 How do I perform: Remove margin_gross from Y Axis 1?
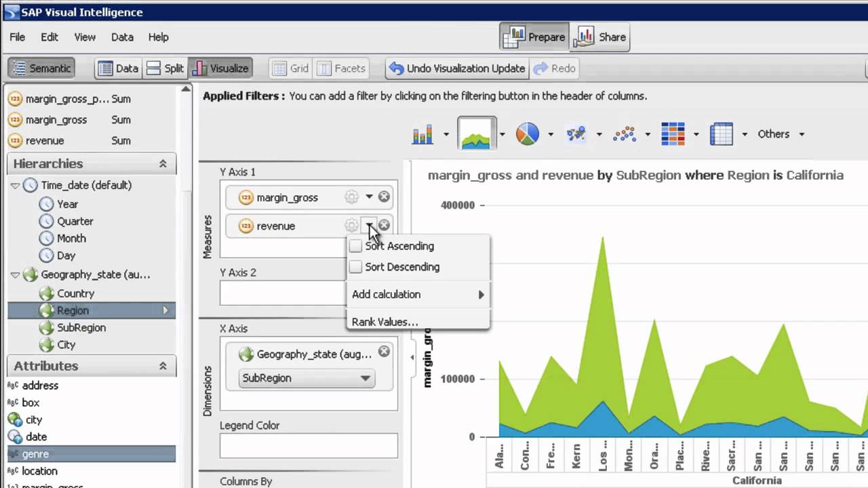coord(384,197)
